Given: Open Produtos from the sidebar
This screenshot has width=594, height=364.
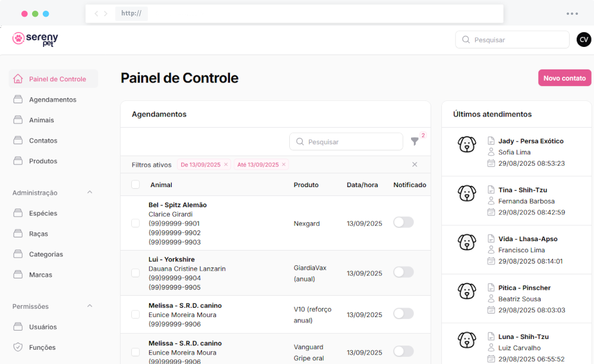Looking at the screenshot, I should [x=43, y=161].
